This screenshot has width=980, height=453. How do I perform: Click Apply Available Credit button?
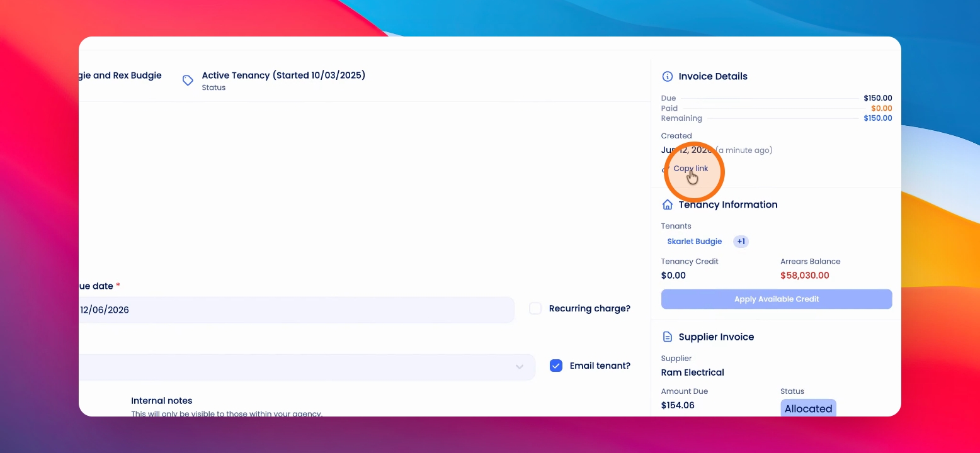[x=777, y=299]
